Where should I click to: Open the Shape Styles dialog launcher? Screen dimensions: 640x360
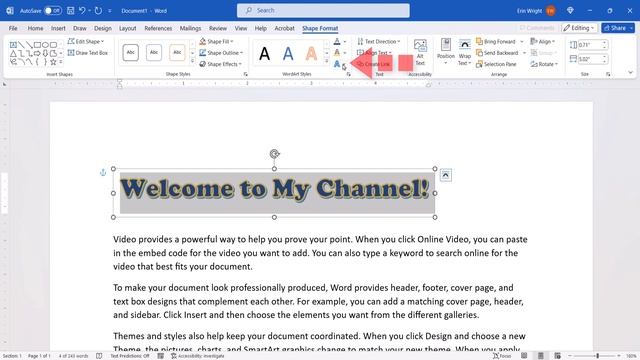(x=245, y=74)
